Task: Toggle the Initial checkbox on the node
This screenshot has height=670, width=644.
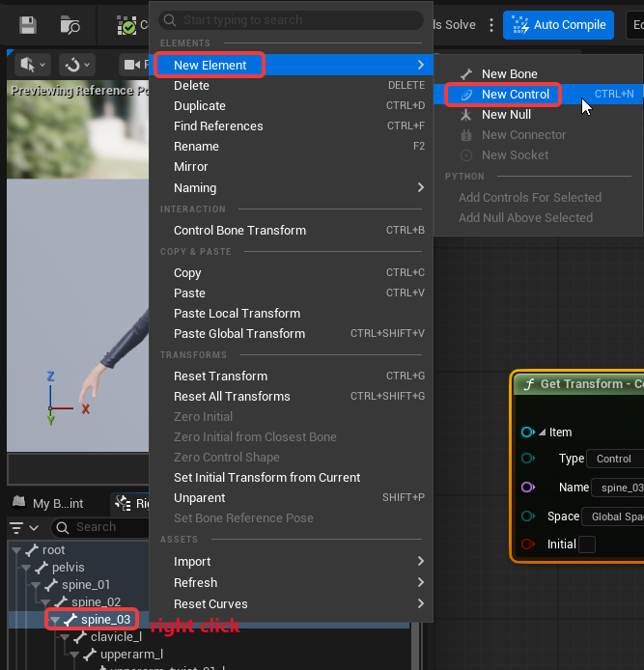Action: (x=587, y=544)
